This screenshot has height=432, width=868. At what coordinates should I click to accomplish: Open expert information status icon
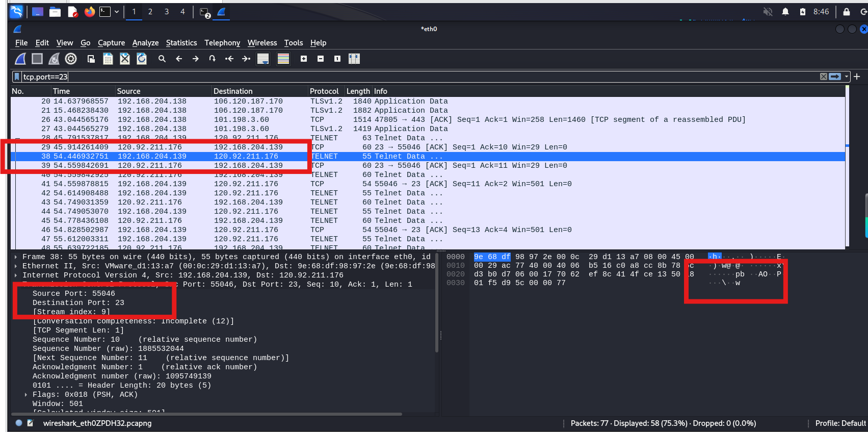click(x=19, y=423)
